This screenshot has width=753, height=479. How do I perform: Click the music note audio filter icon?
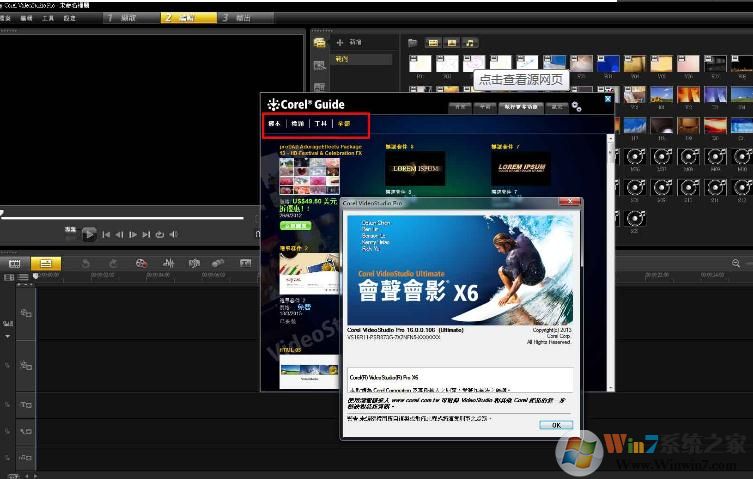pos(470,43)
